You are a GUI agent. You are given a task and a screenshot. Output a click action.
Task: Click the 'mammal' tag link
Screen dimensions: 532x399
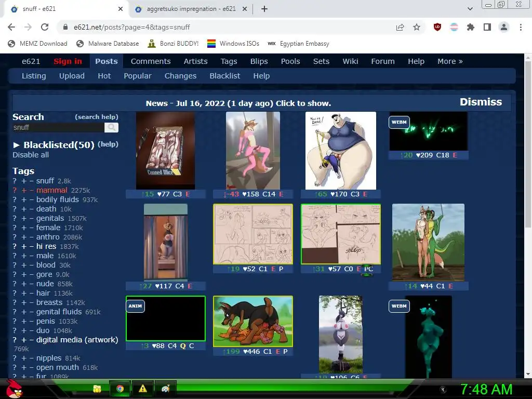click(x=51, y=190)
